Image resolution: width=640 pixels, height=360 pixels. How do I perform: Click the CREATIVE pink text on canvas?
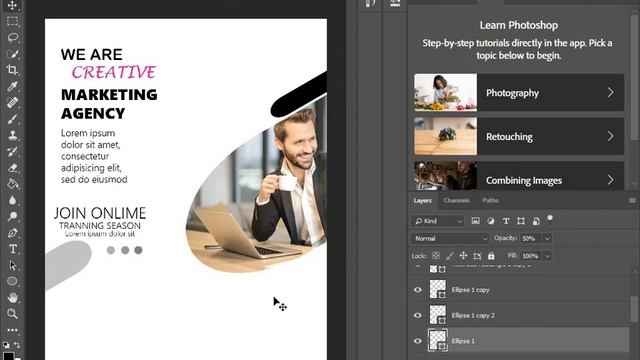point(114,72)
